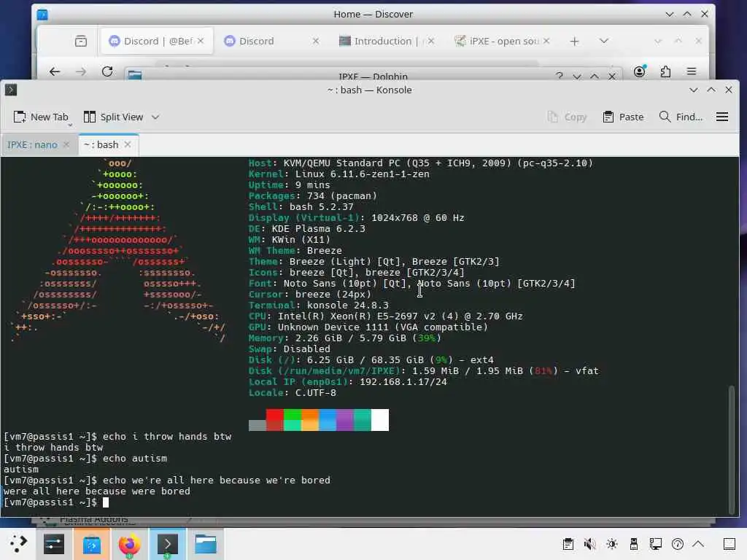Click the show desktop button
The height and width of the screenshot is (560, 747).
pyautogui.click(x=729, y=544)
